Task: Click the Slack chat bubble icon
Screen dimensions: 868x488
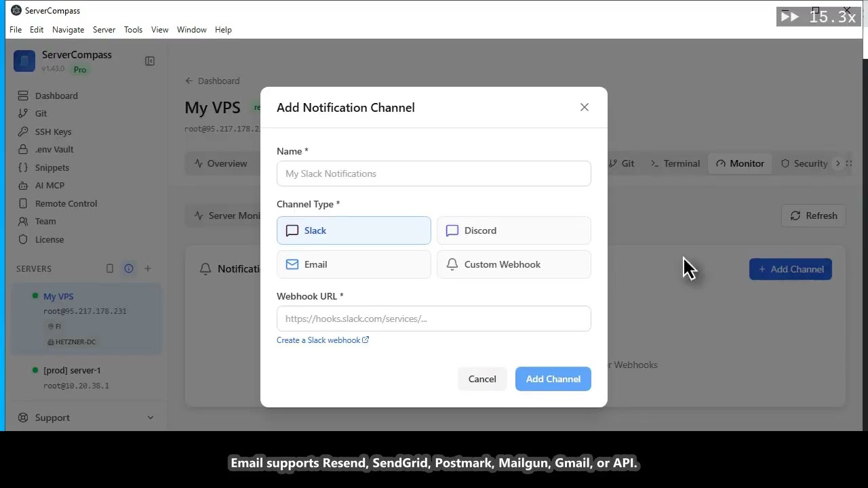Action: 292,230
